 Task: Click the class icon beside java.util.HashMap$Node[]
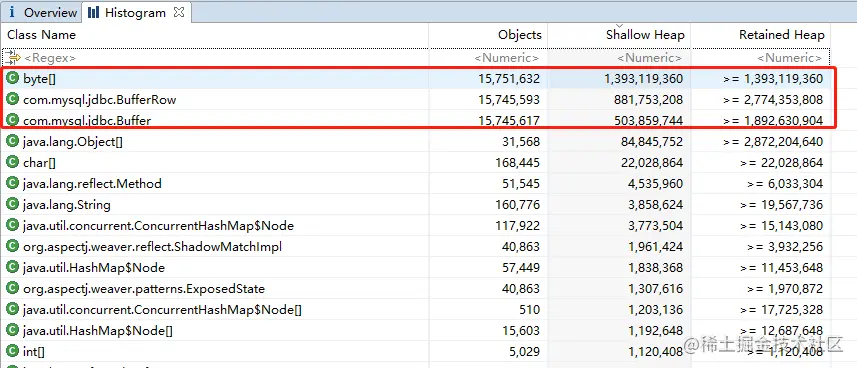coord(13,330)
